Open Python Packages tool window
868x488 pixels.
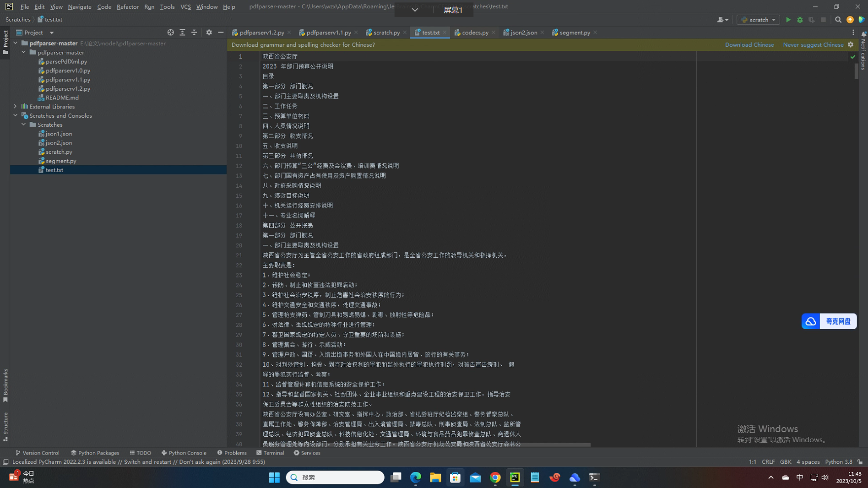95,453
